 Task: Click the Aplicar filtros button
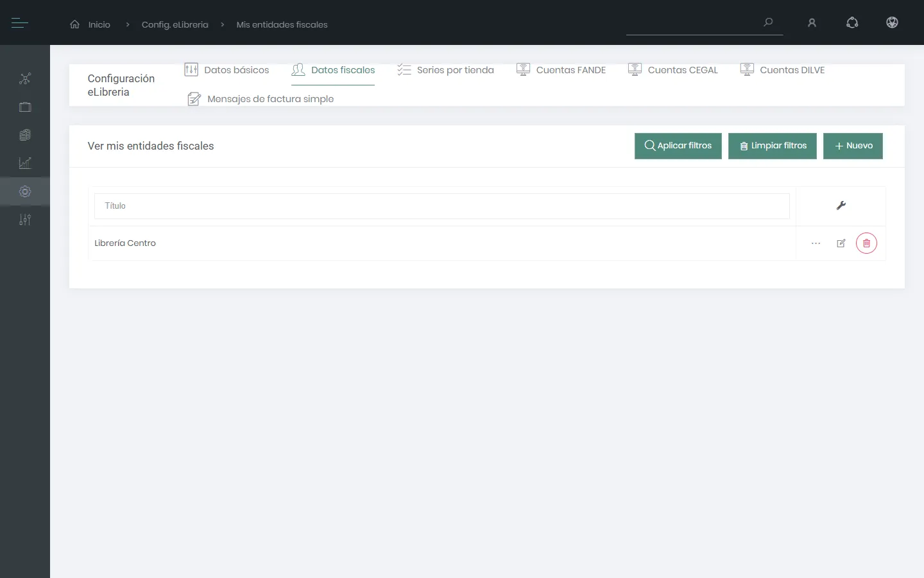[678, 146]
